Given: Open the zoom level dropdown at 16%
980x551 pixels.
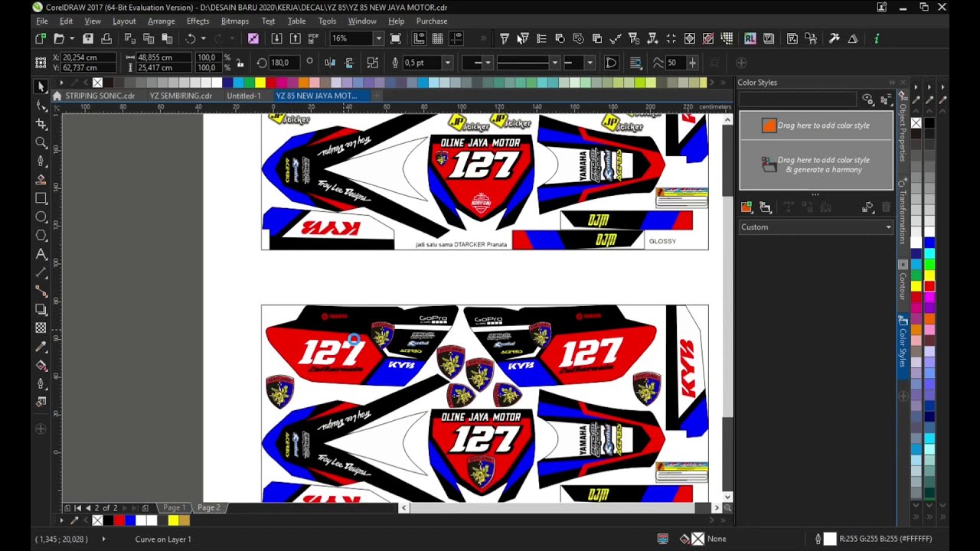Looking at the screenshot, I should coord(378,38).
